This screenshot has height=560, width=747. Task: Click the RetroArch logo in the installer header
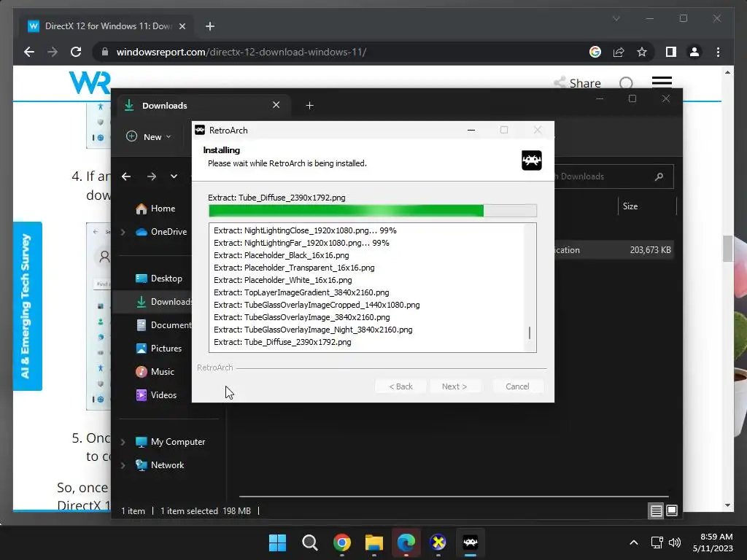531,160
